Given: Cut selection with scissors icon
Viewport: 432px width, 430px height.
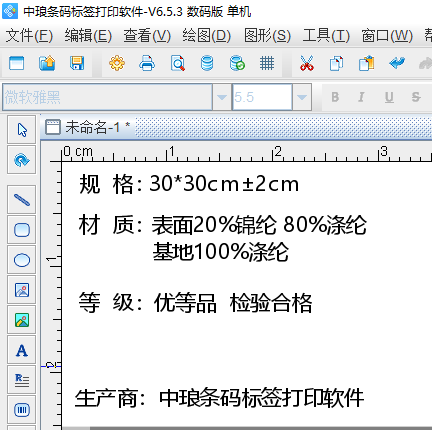Looking at the screenshot, I should [x=307, y=63].
